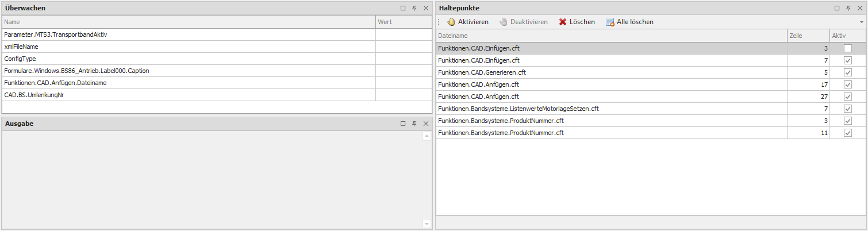
Task: Click the Aktivieren hand icon
Action: point(451,22)
